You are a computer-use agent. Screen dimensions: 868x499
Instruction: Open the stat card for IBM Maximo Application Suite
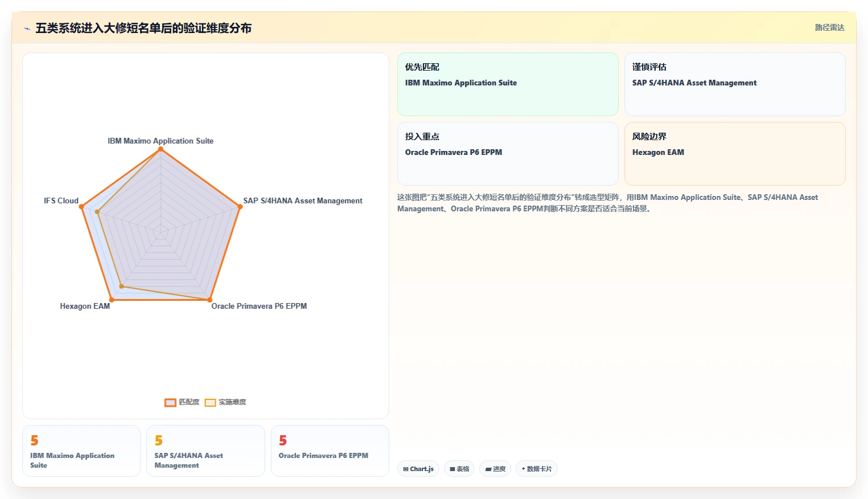(81, 451)
